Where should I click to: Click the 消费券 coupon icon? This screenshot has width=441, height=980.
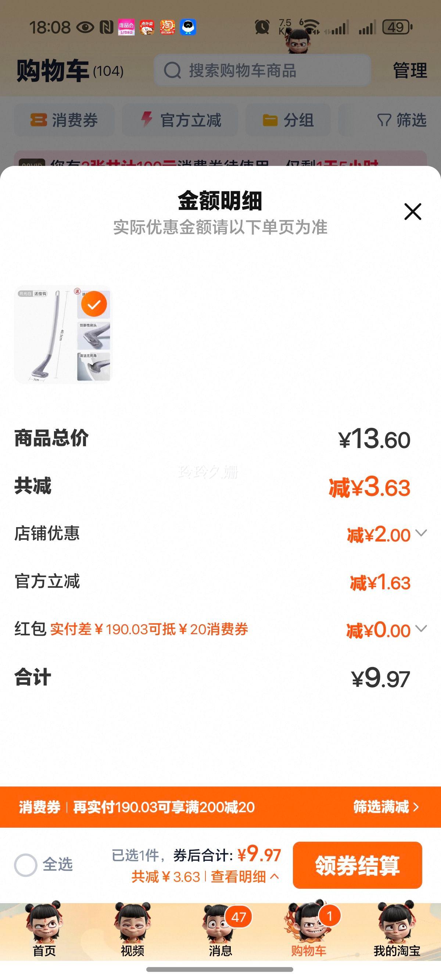(39, 120)
